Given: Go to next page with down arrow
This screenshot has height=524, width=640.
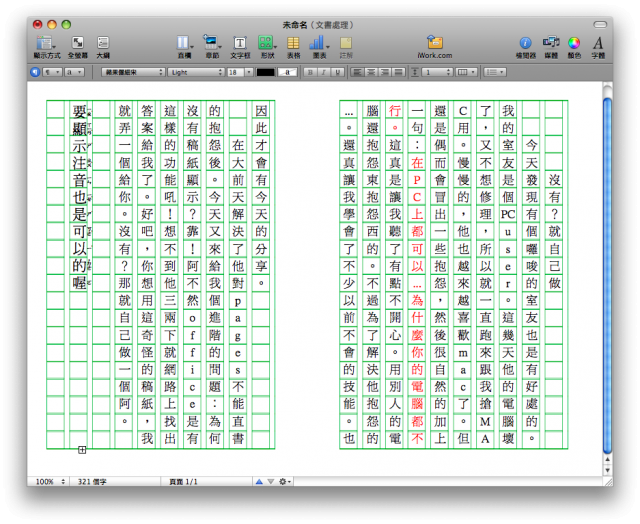Looking at the screenshot, I should tap(270, 482).
